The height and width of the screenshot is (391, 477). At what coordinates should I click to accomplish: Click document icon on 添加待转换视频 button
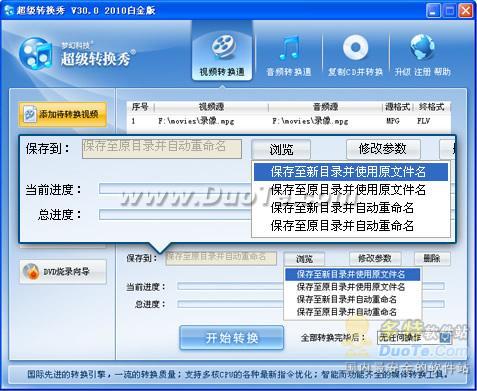tap(30, 115)
